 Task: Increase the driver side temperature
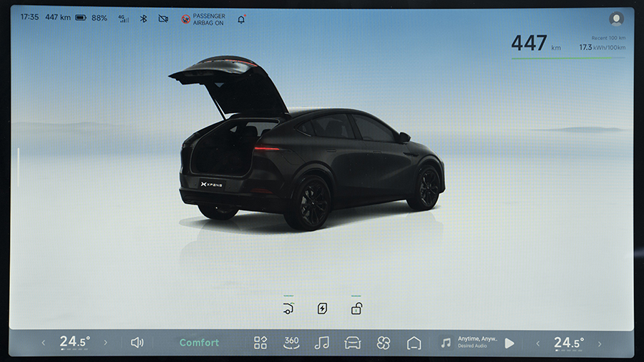click(x=106, y=343)
